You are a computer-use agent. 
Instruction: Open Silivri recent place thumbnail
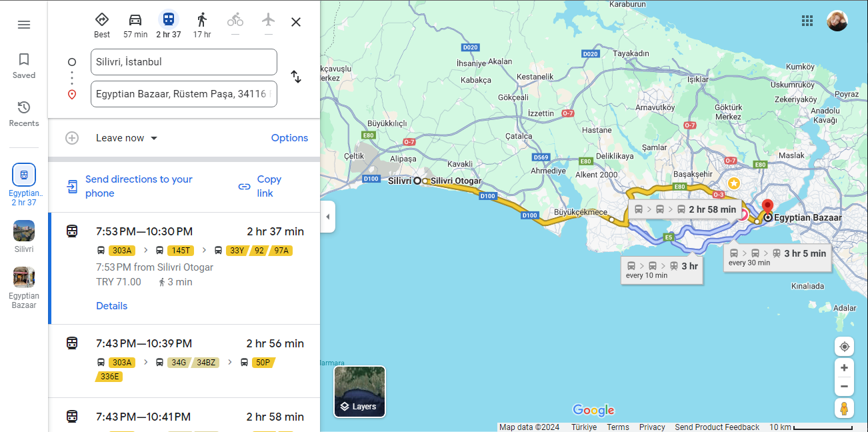click(x=24, y=237)
